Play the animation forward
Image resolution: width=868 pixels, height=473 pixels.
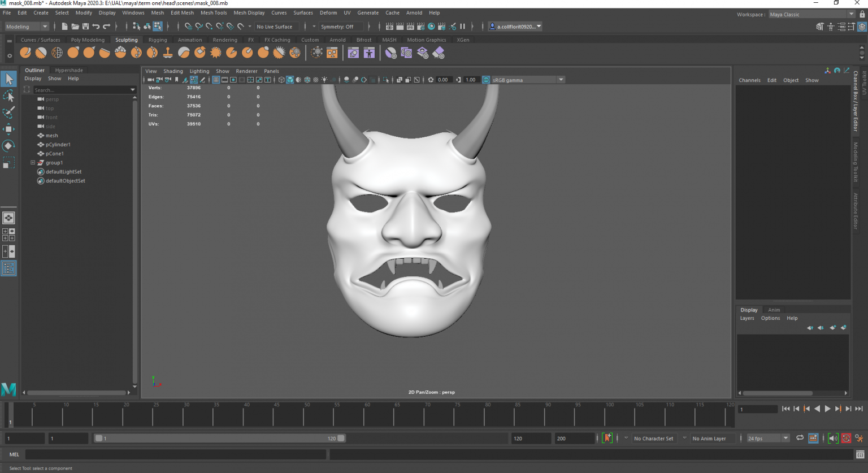(828, 409)
